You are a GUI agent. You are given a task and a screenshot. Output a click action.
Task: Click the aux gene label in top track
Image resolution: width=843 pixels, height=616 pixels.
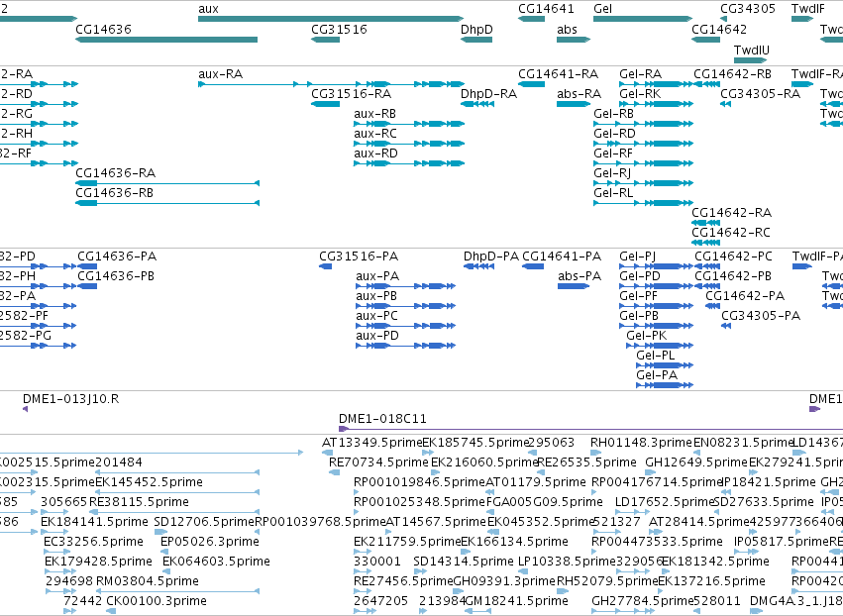[x=208, y=9]
